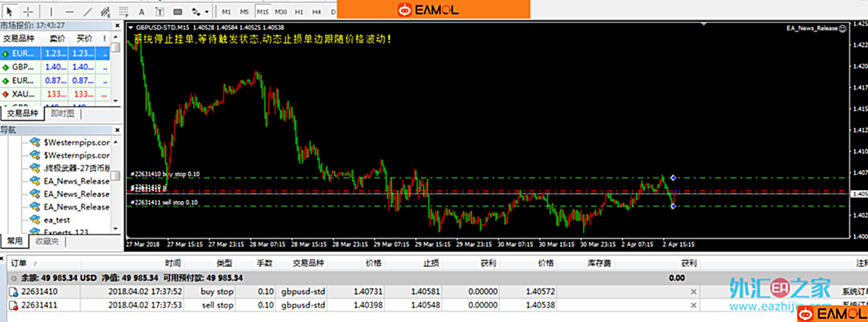The width and height of the screenshot is (868, 322).
Task: Select the cursor arrow tool
Action: (x=10, y=12)
